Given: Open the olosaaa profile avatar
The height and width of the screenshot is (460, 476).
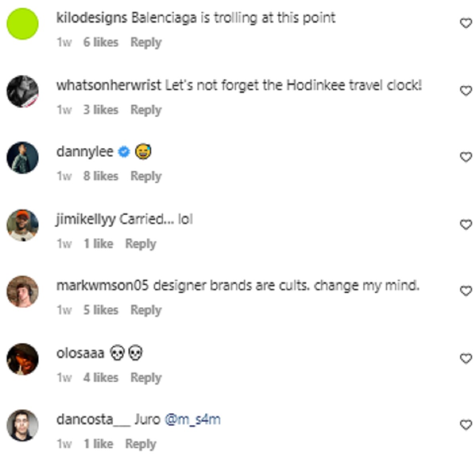Looking at the screenshot, I should pyautogui.click(x=23, y=359).
